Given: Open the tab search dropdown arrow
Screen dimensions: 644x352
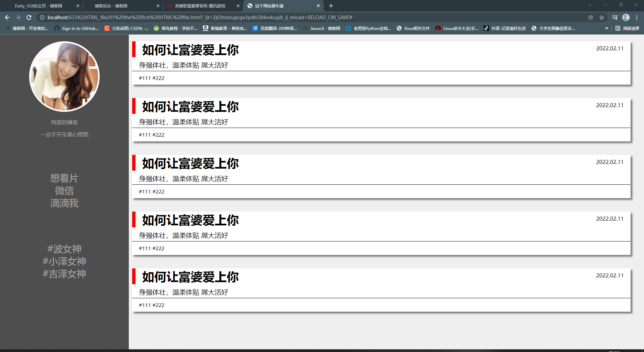Looking at the screenshot, I should (590, 5).
